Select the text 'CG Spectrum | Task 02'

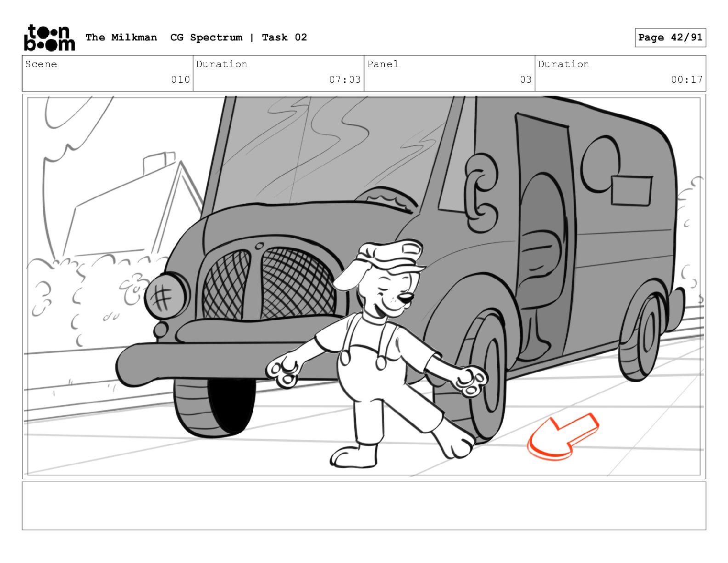(x=239, y=37)
